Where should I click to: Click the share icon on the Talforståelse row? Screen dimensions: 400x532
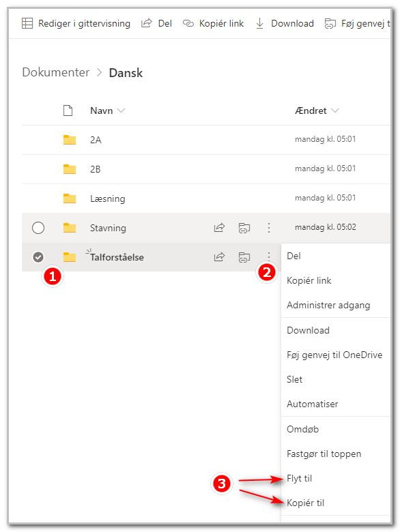(x=219, y=257)
